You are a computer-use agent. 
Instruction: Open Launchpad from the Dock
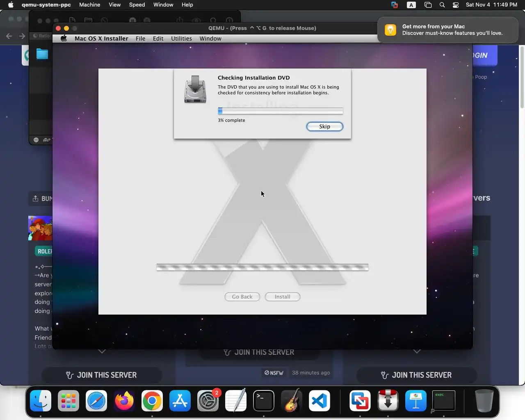(x=68, y=401)
